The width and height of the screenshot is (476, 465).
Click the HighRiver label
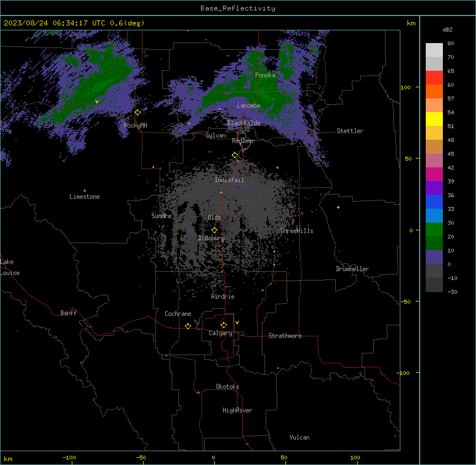coord(237,410)
